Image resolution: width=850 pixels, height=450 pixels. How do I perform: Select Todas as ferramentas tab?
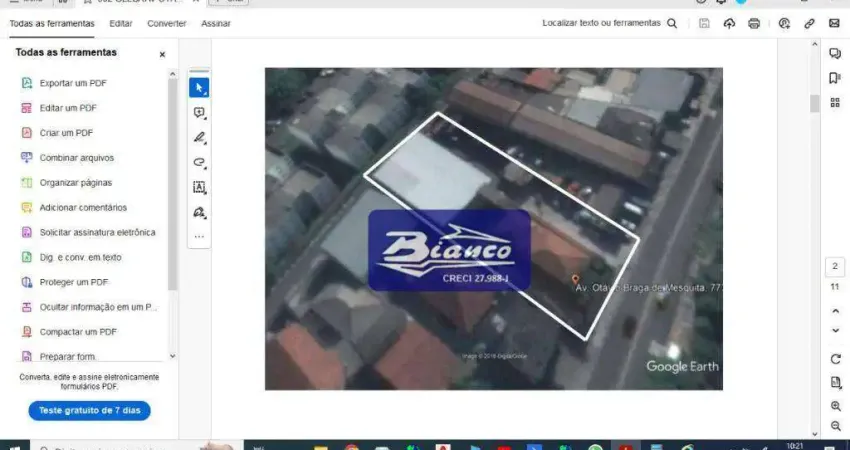52,23
